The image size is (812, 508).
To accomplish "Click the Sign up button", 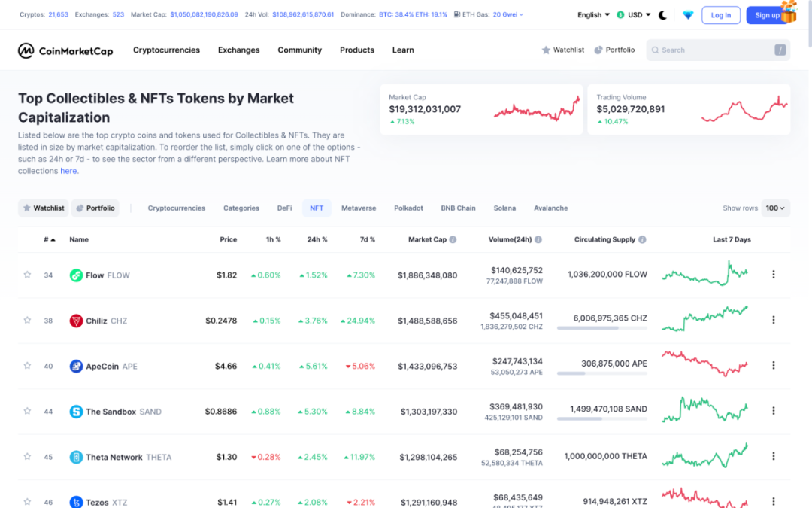I will [x=767, y=15].
